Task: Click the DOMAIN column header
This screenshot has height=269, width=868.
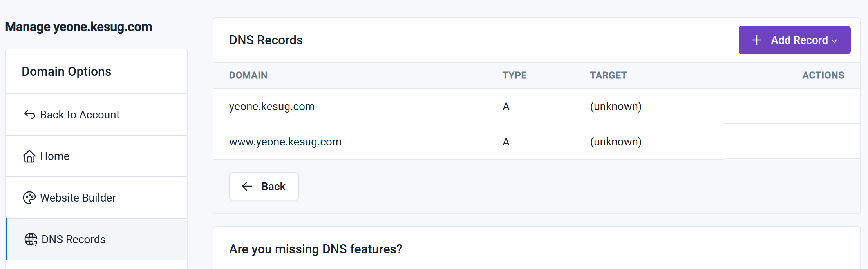Action: click(248, 75)
